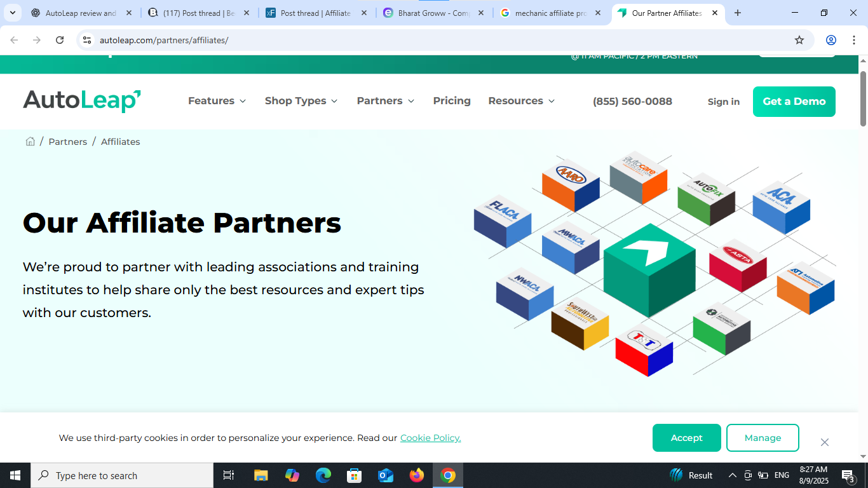This screenshot has height=488, width=868.
Task: Expand the Shop Types menu
Action: click(301, 101)
